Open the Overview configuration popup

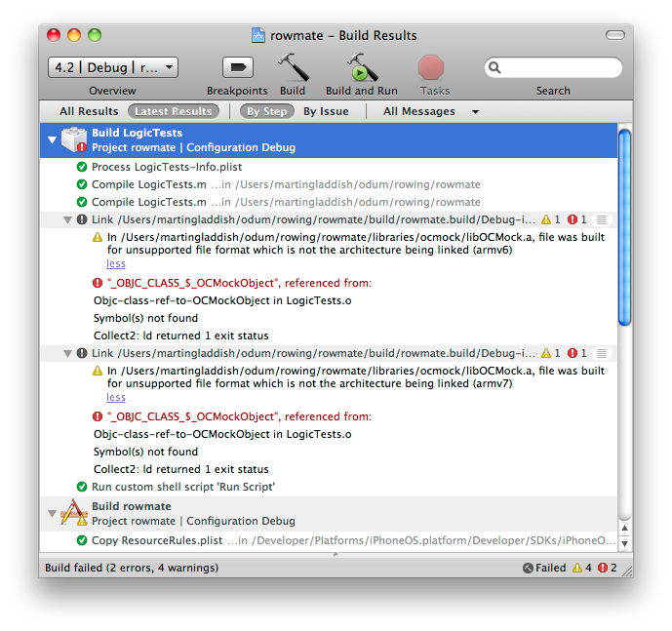(x=112, y=67)
